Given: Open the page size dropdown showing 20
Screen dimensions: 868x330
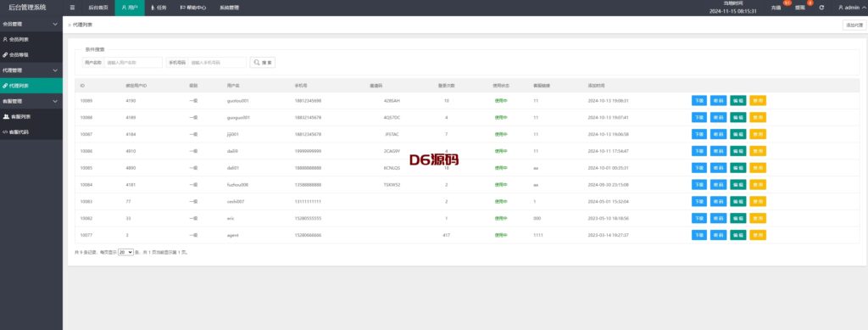Looking at the screenshot, I should [125, 252].
